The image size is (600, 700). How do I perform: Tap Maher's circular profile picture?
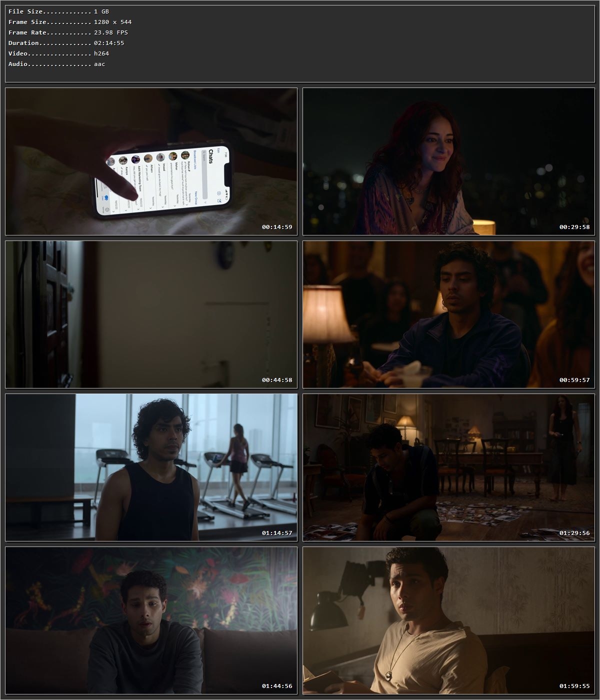pos(173,157)
